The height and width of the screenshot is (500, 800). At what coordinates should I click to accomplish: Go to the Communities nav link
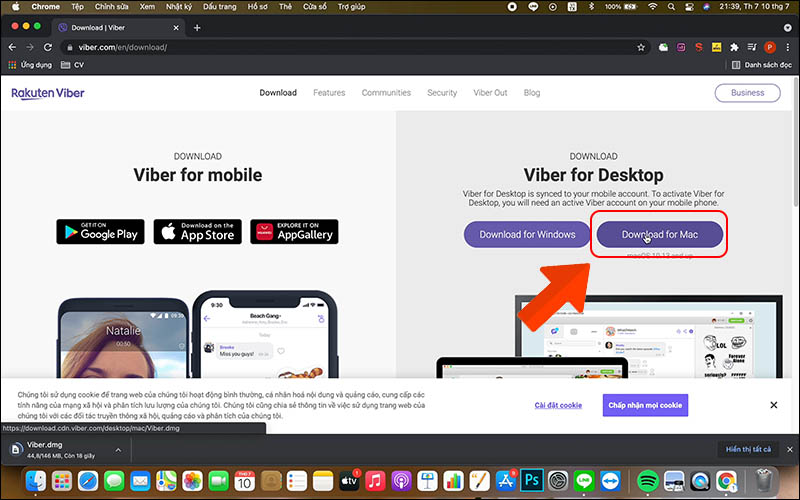click(x=386, y=93)
